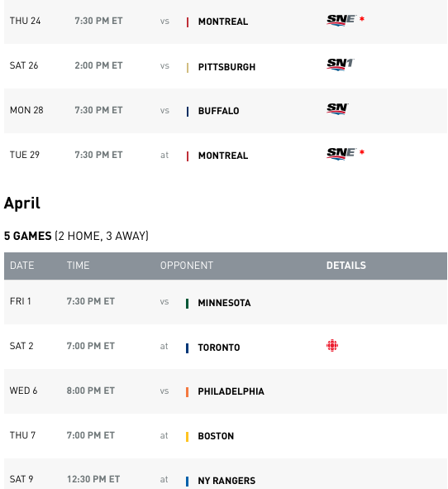The height and width of the screenshot is (489, 448).
Task: Click the red asterisk on Thursday 24 row
Action: (x=362, y=19)
